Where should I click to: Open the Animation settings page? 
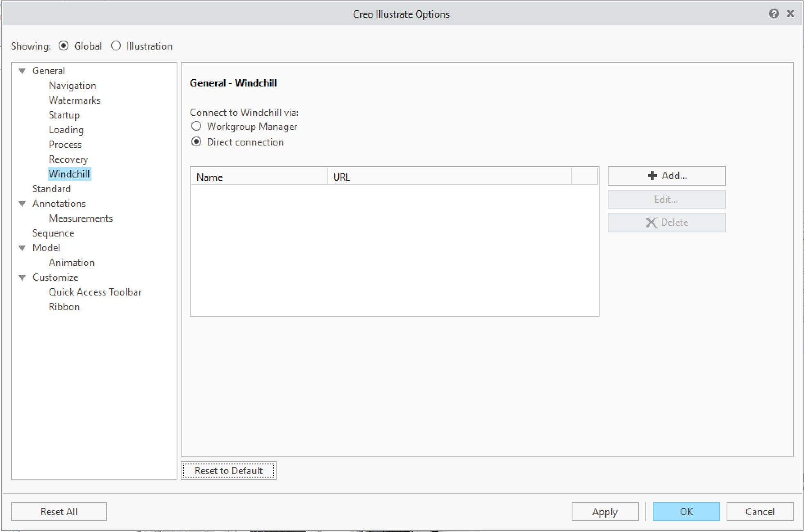point(71,262)
